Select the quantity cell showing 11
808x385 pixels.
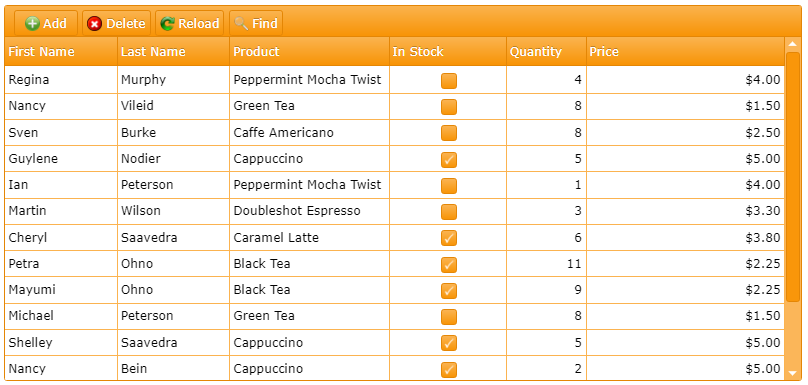[x=546, y=264]
